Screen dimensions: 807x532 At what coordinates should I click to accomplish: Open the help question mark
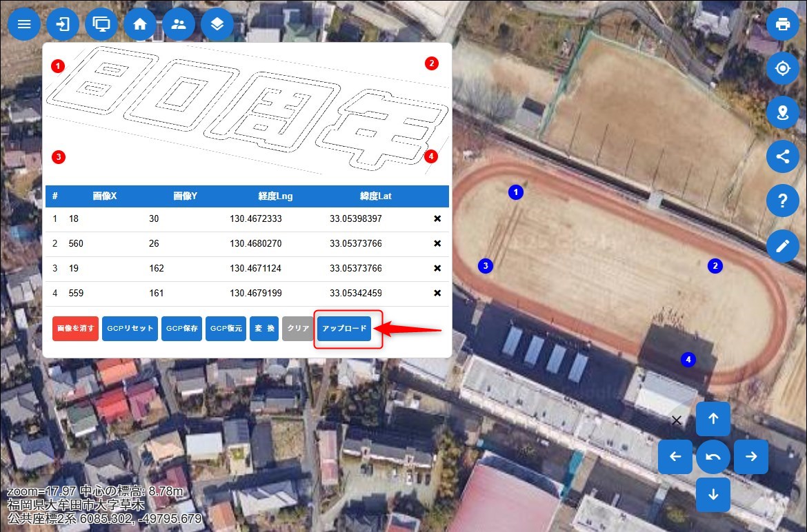tap(782, 201)
